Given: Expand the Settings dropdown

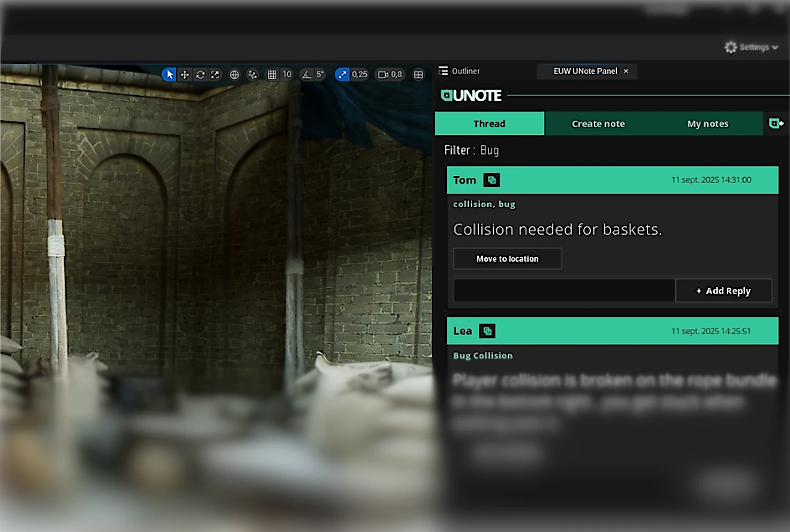Looking at the screenshot, I should click(751, 47).
